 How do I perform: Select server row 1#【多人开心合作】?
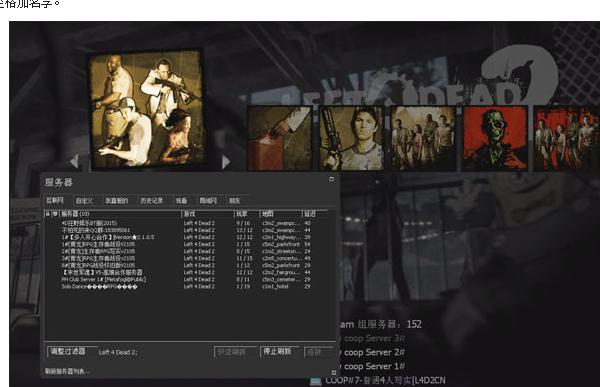(186, 237)
